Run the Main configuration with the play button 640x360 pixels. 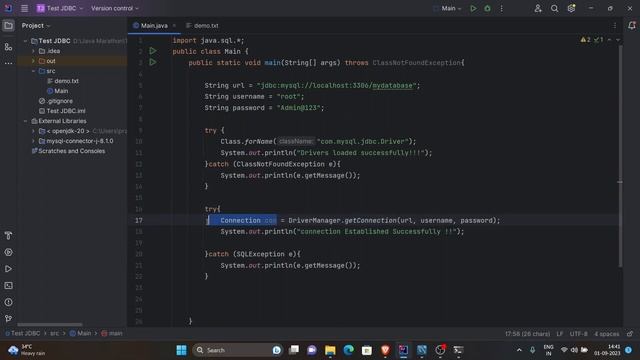click(473, 8)
